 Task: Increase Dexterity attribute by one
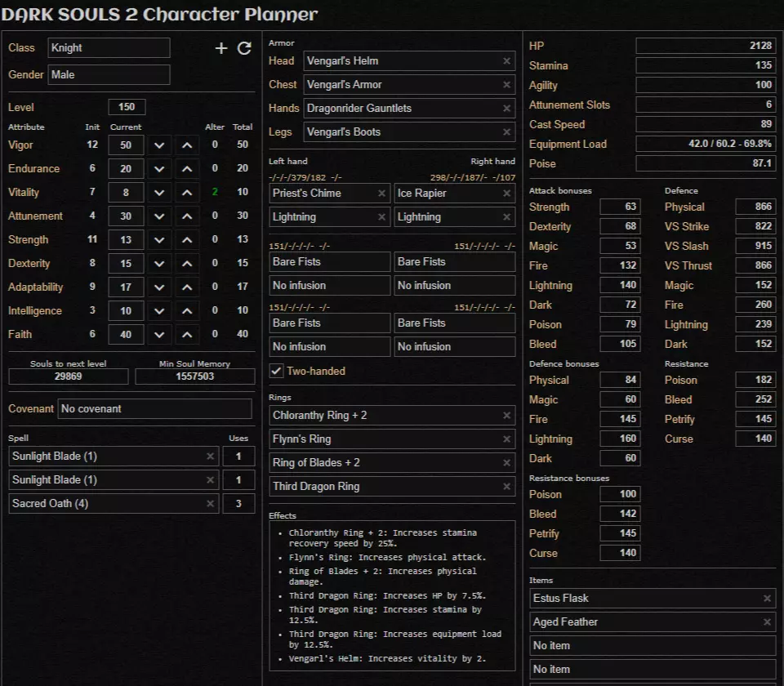click(187, 264)
